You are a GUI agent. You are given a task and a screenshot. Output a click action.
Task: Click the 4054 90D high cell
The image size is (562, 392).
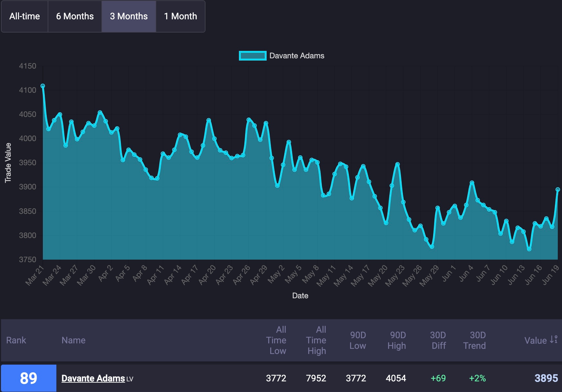point(396,378)
